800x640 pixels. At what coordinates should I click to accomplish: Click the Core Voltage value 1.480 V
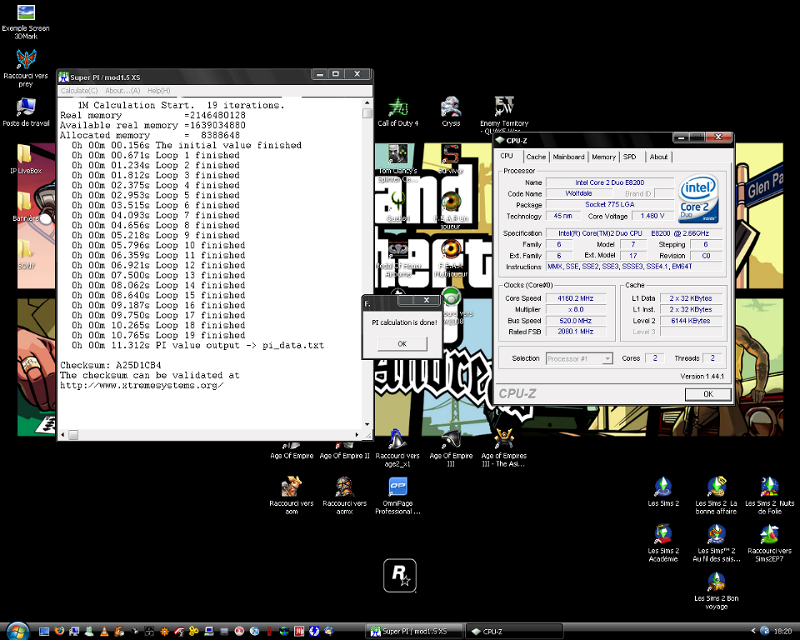653,216
